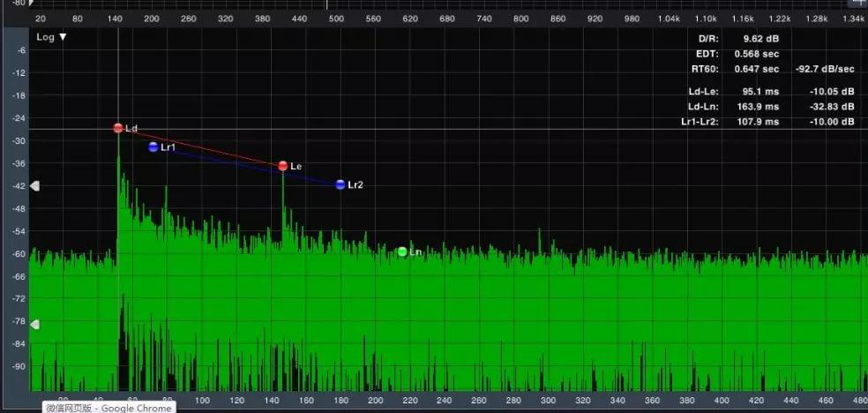Viewport: 868px width, 413px height.
Task: Click the EDT 0.568 sec value
Action: pyautogui.click(x=757, y=54)
